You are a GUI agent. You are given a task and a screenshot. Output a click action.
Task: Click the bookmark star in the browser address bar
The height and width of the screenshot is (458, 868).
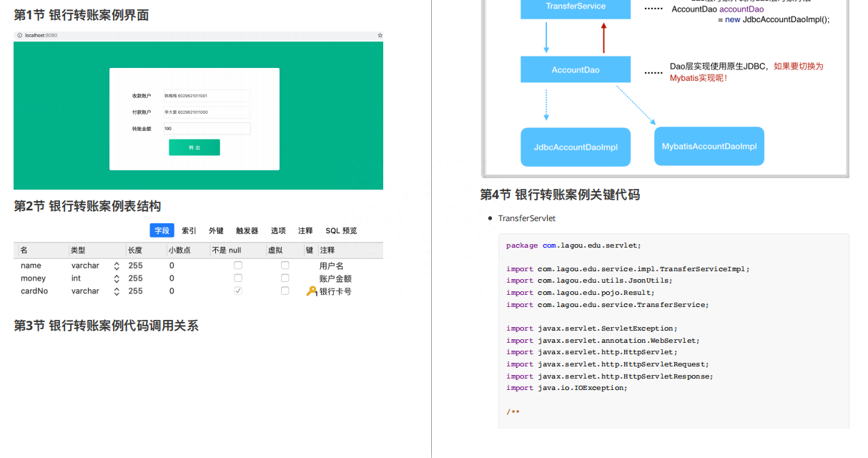pos(380,35)
